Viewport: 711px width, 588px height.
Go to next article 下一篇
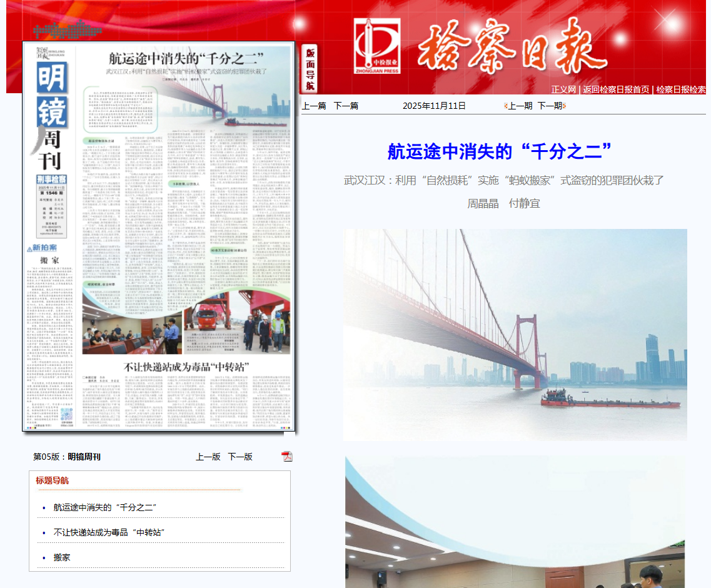346,106
